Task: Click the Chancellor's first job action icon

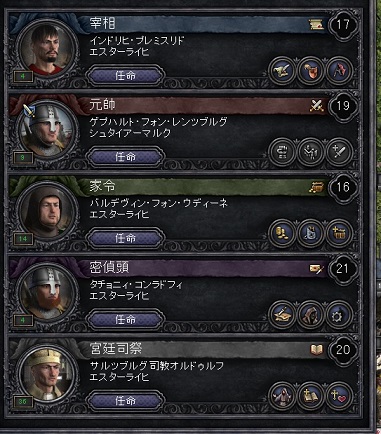Action: point(282,71)
